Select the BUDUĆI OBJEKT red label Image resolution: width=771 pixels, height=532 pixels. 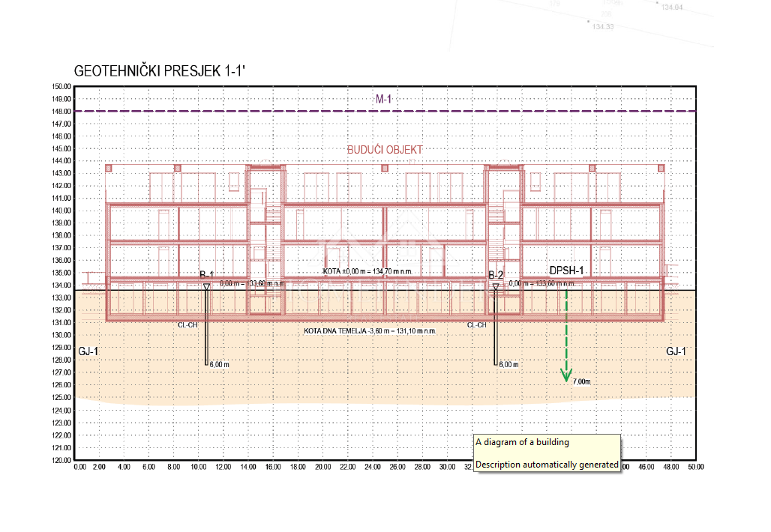tap(384, 150)
